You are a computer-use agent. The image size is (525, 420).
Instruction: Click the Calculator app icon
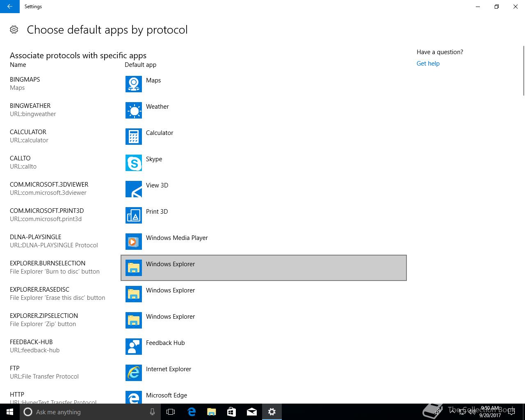(134, 137)
